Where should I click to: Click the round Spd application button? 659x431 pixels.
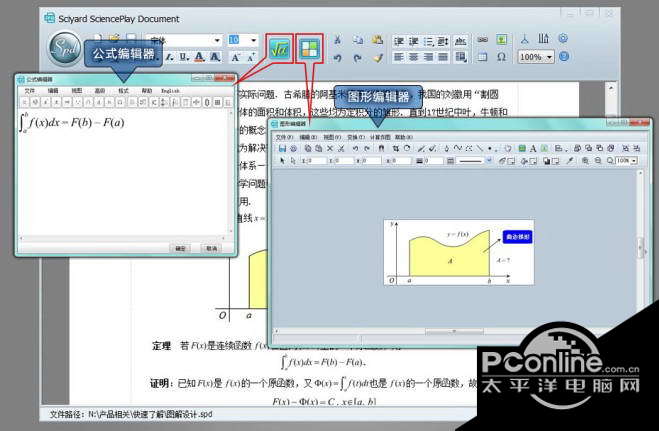[x=64, y=49]
